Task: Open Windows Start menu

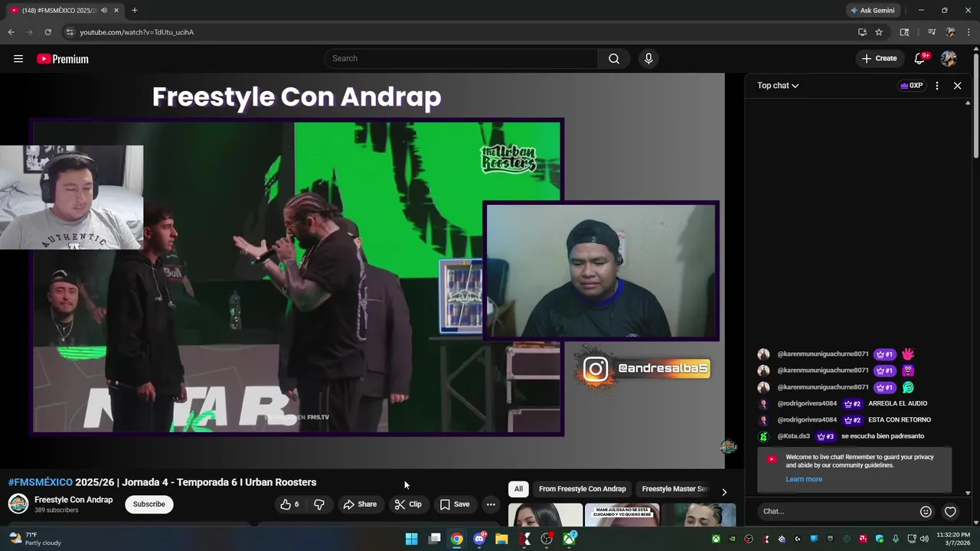Action: [x=411, y=539]
